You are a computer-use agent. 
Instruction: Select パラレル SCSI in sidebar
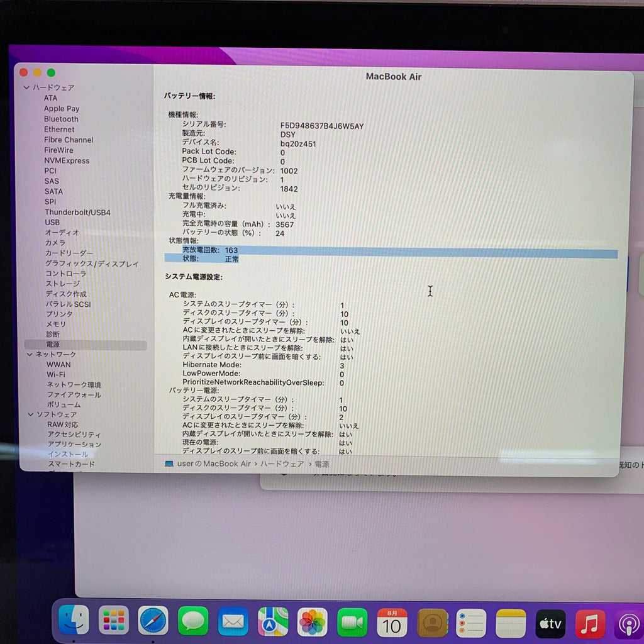(x=68, y=304)
